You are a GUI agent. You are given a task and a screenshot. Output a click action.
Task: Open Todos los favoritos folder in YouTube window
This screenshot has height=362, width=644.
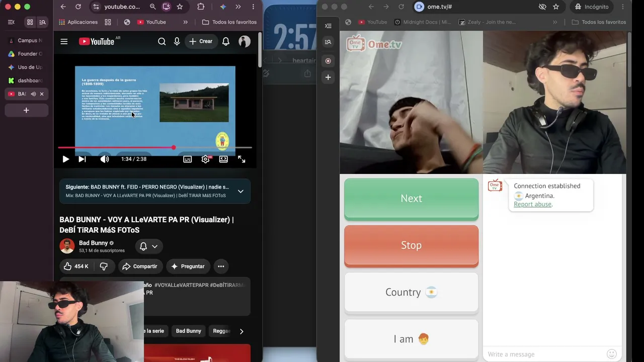pos(229,22)
